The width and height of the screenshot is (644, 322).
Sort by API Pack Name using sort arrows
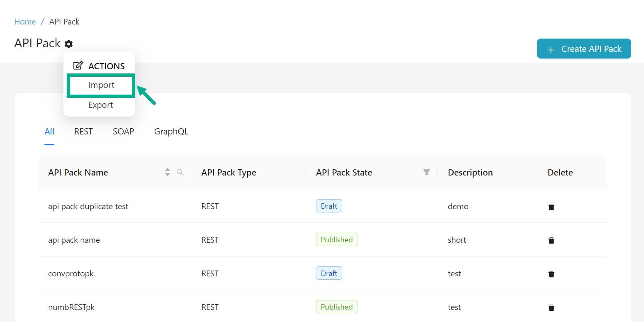pyautogui.click(x=168, y=172)
